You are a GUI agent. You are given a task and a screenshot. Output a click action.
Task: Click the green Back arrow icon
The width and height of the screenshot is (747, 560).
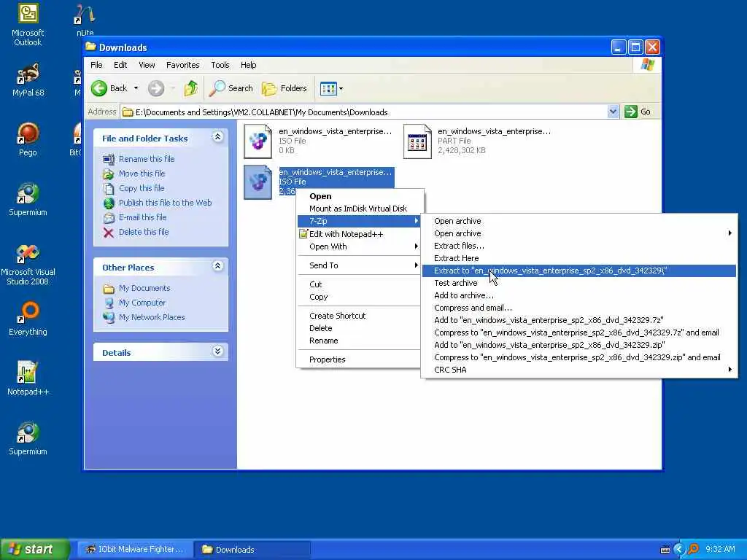coord(99,88)
